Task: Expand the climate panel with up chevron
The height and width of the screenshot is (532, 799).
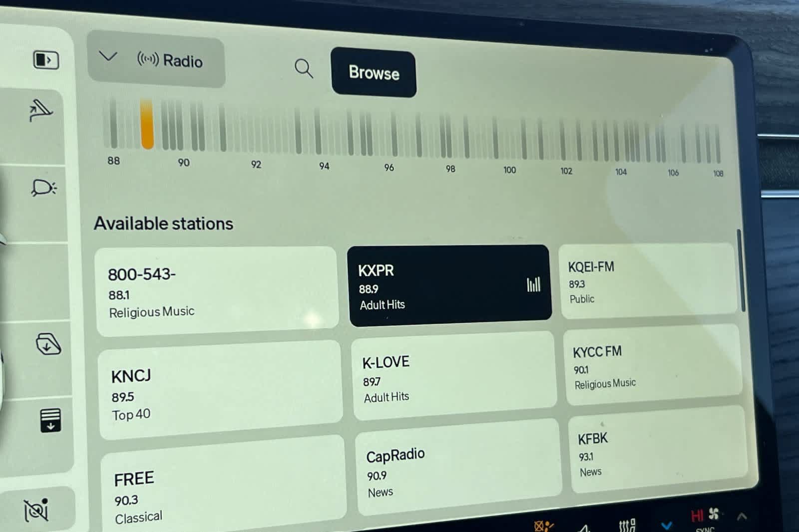Action: click(x=742, y=517)
